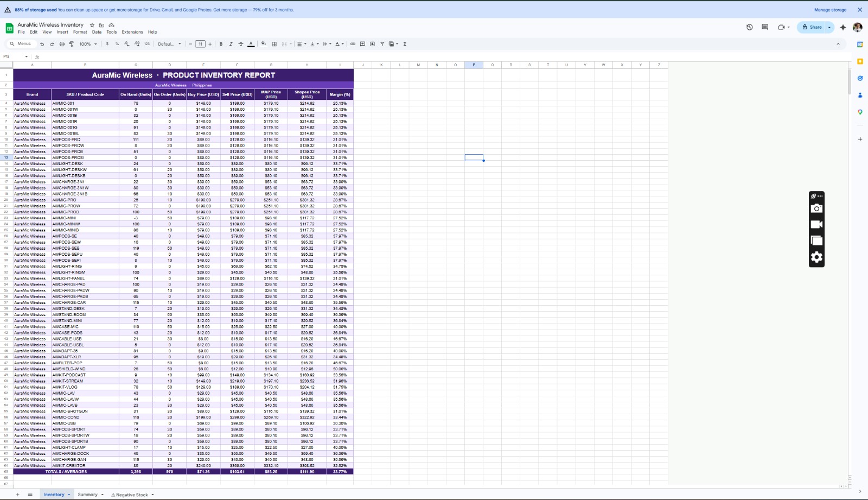Click the font size field
This screenshot has height=500, width=868.
(x=200, y=44)
